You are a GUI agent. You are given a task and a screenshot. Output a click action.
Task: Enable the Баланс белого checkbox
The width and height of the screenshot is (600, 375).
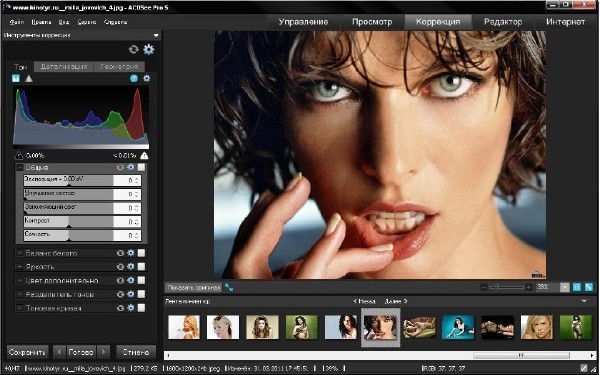click(x=141, y=253)
